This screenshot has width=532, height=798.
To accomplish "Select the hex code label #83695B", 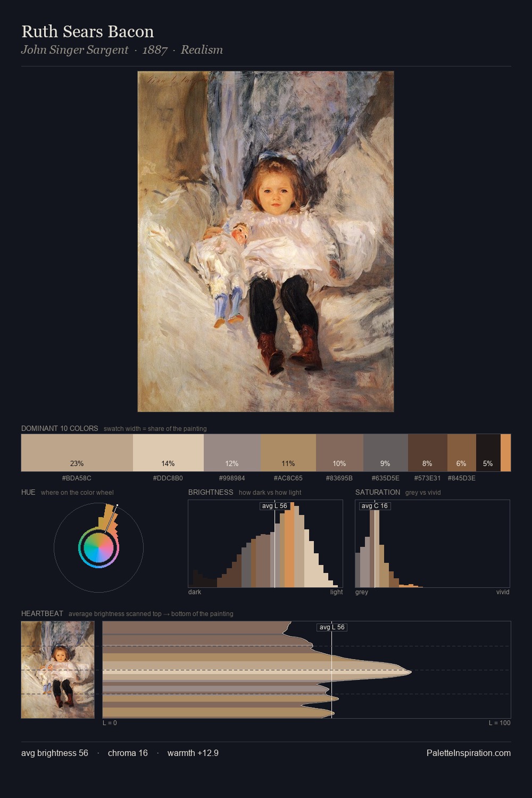I will (x=339, y=478).
